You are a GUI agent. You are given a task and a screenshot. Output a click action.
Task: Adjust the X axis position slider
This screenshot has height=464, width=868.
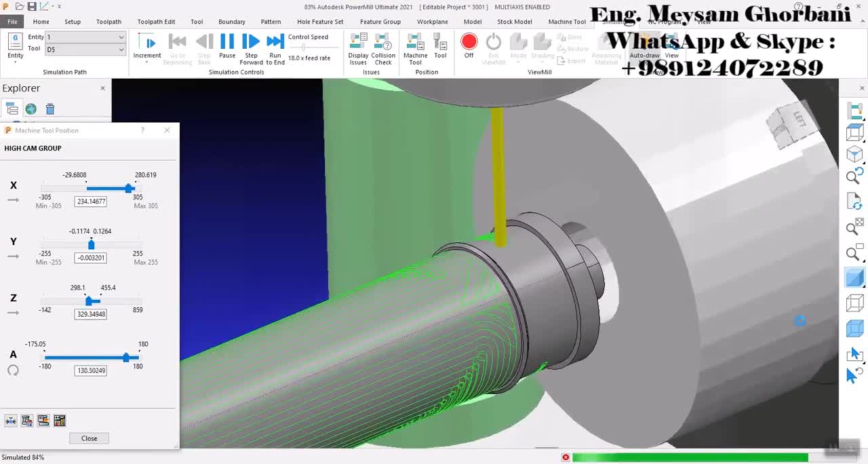click(x=128, y=188)
